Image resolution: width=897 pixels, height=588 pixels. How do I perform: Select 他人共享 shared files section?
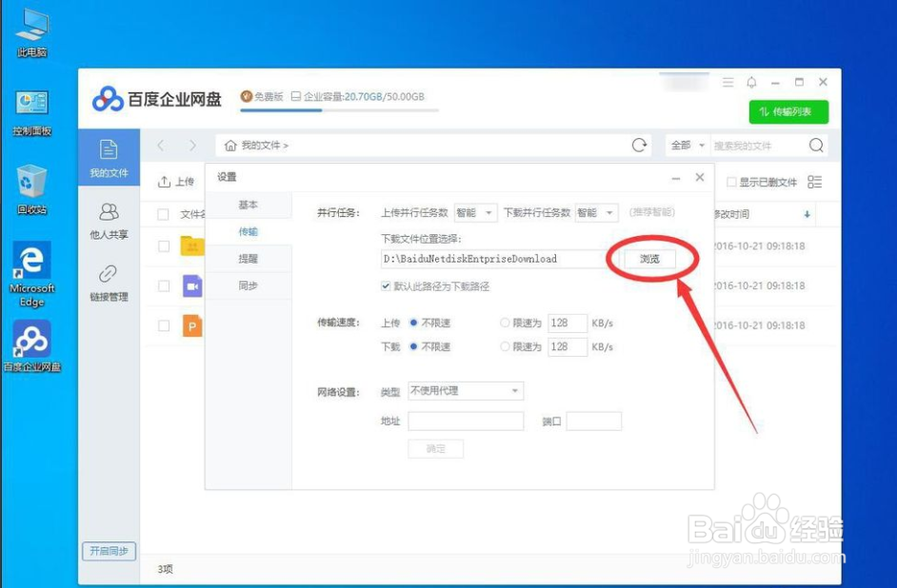pos(108,221)
